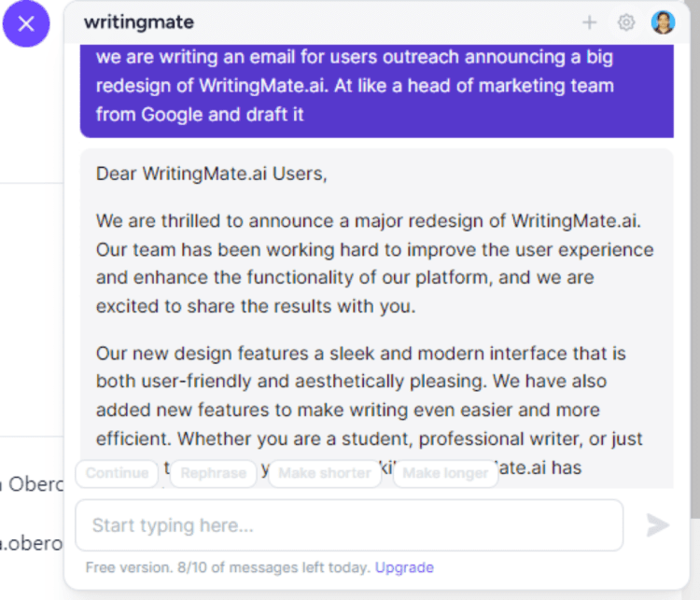Choose the Rephrase suggestion button
This screenshot has width=700, height=600.
[x=213, y=473]
